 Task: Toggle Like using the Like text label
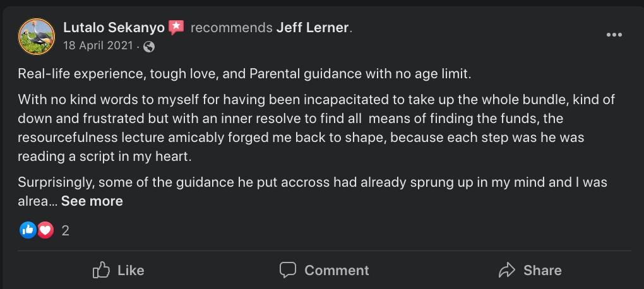coord(131,270)
